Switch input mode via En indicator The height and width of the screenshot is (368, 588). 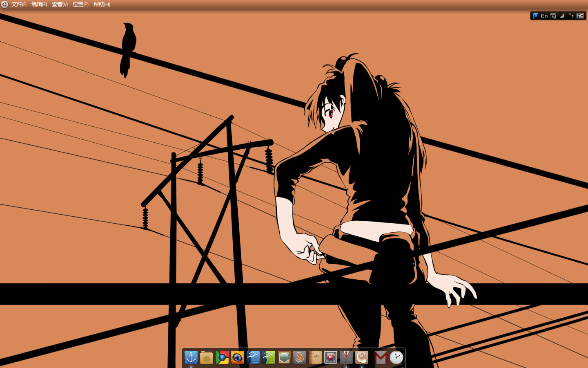point(544,16)
